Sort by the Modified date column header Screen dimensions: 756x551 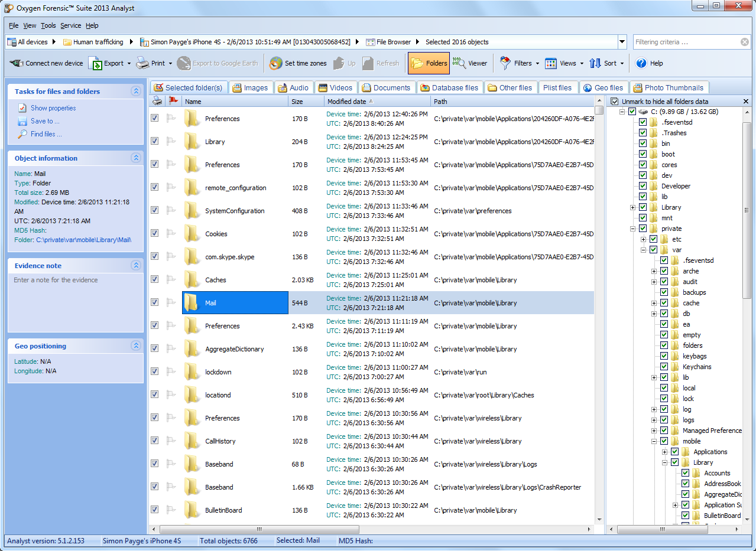(x=377, y=102)
